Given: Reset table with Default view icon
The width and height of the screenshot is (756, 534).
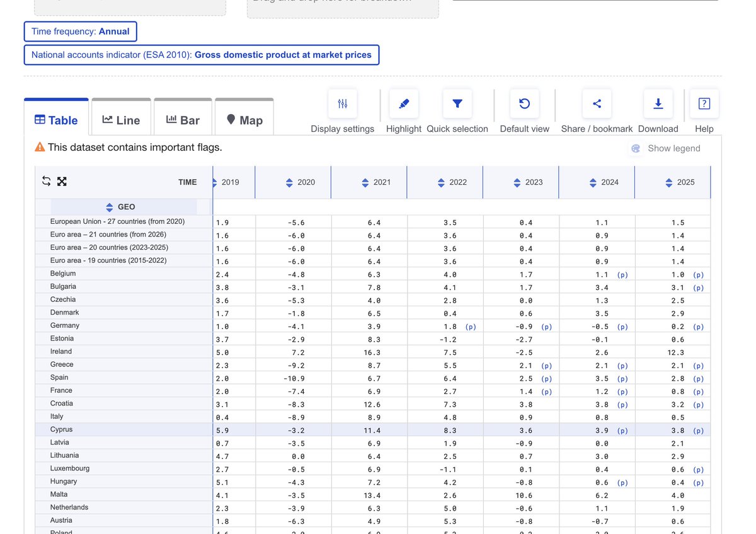Looking at the screenshot, I should [524, 104].
